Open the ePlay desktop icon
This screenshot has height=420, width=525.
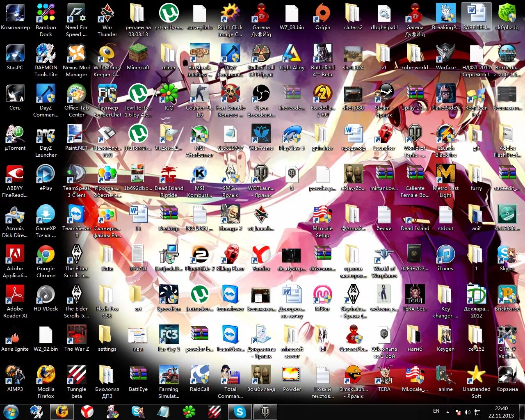pos(46,178)
